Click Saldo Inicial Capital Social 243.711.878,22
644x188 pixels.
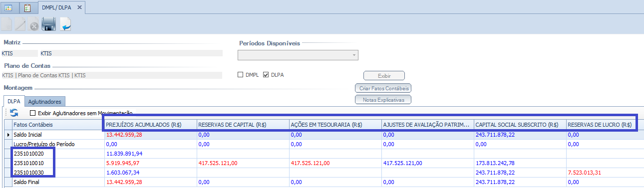coord(520,135)
